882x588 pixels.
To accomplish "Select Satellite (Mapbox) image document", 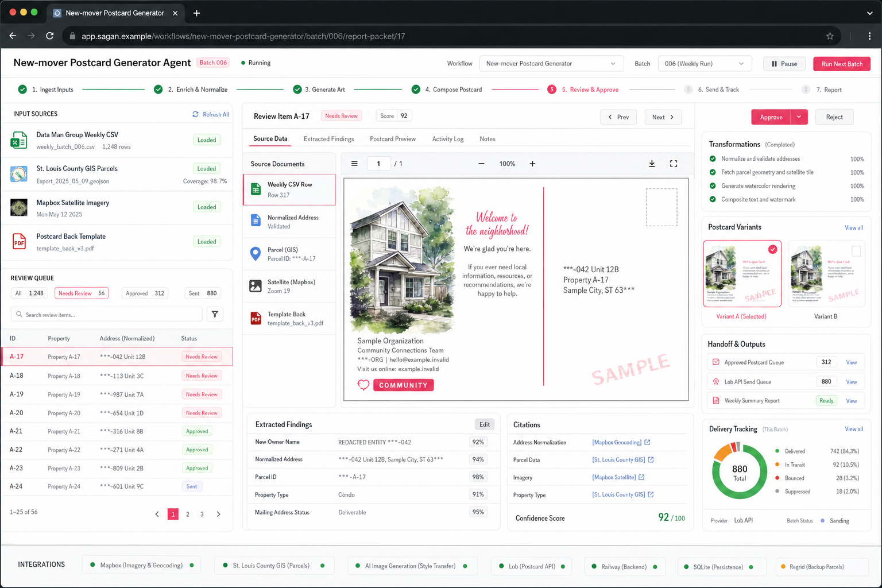I will pos(256,286).
